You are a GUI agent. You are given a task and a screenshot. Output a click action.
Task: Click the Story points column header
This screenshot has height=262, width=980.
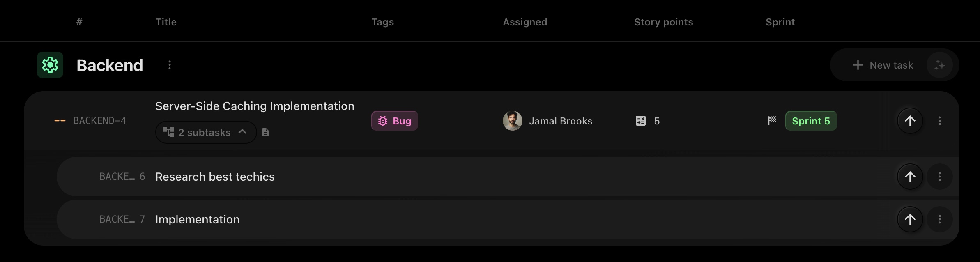(663, 22)
